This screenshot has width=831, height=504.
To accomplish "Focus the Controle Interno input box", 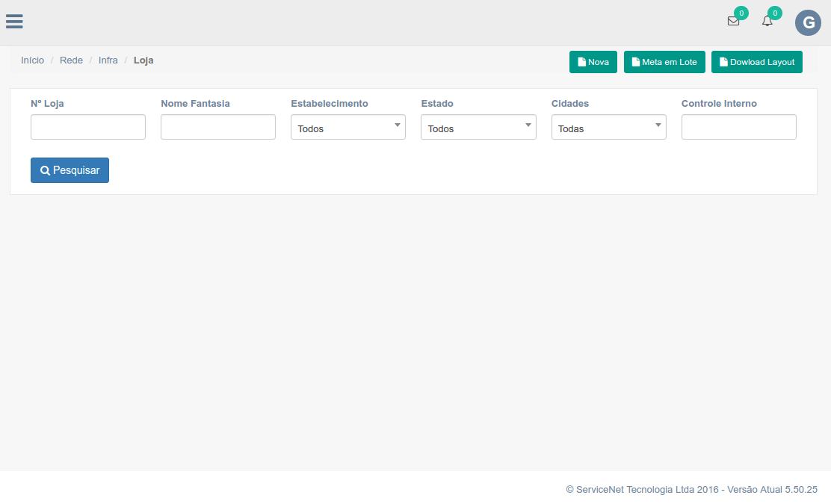I will tap(738, 127).
